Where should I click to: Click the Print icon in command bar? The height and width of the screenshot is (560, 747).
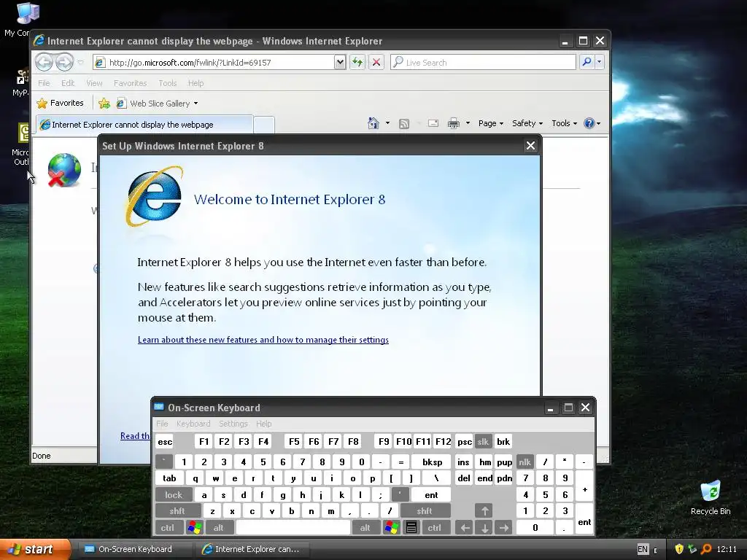454,123
